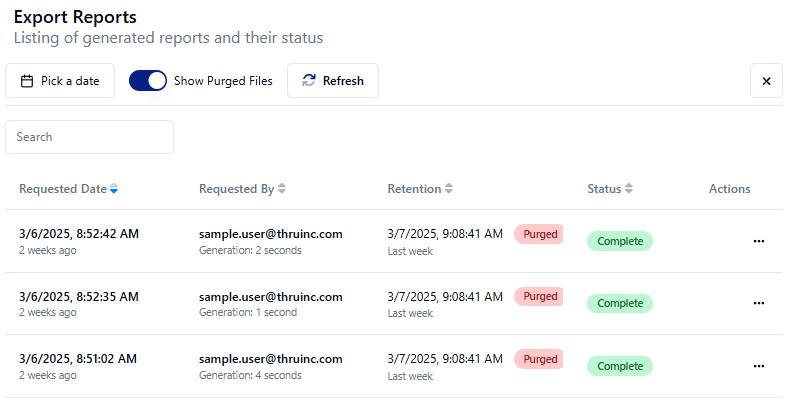The height and width of the screenshot is (398, 797).
Task: Focus the Search input field
Action: point(89,137)
